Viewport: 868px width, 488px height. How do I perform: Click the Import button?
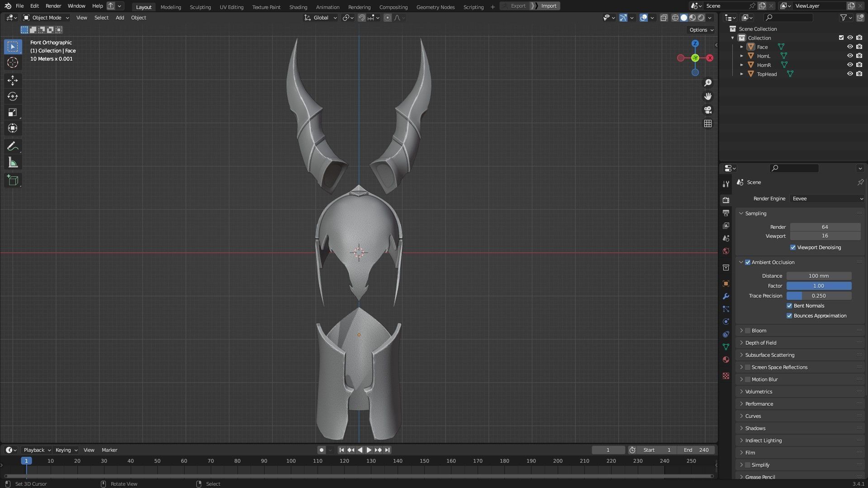pos(549,6)
